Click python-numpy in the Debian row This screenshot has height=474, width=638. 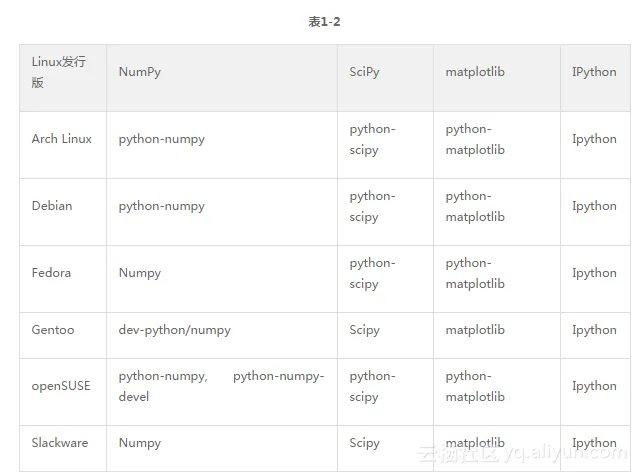(162, 206)
